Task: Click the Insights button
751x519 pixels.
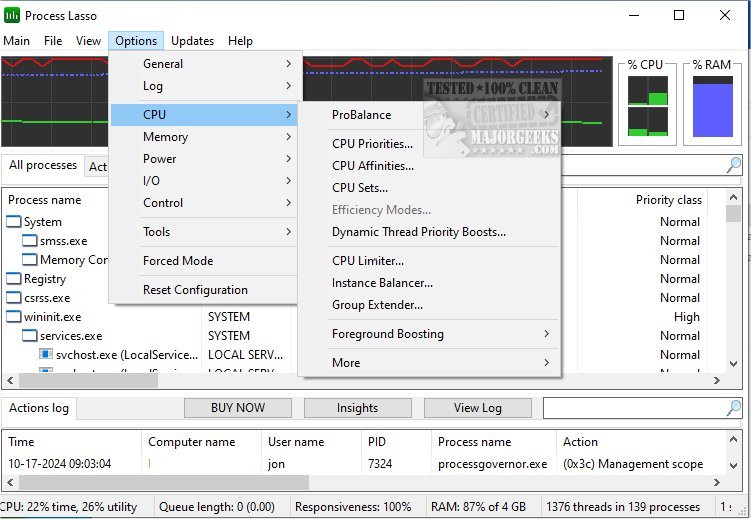Action: (357, 408)
